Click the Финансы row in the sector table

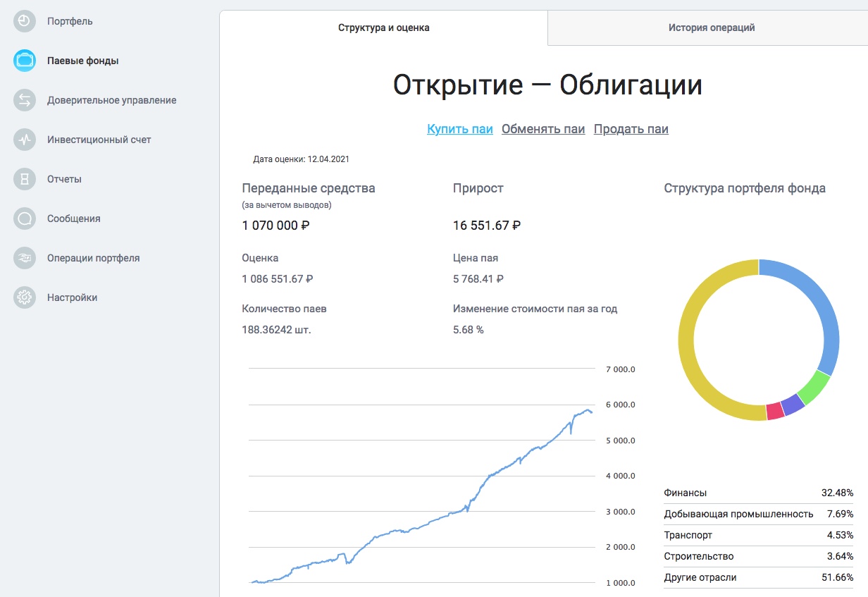point(759,493)
